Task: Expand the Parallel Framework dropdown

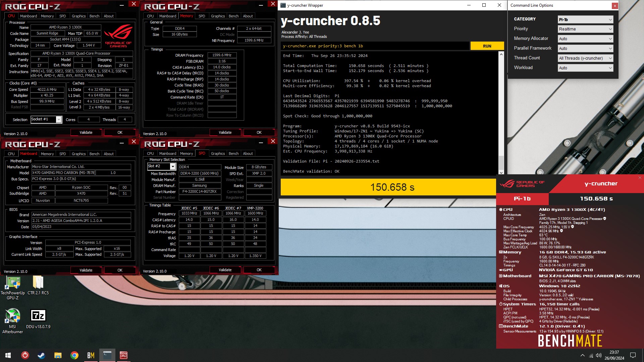Action: (585, 49)
